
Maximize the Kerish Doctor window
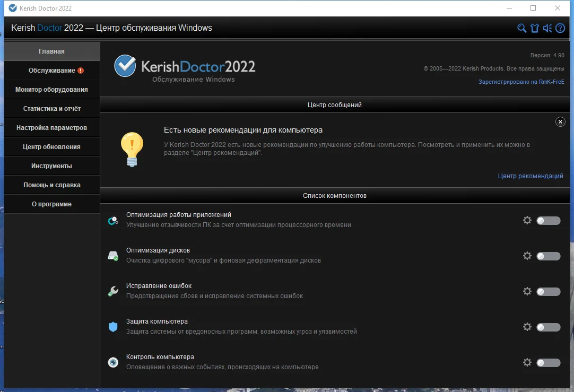533,8
